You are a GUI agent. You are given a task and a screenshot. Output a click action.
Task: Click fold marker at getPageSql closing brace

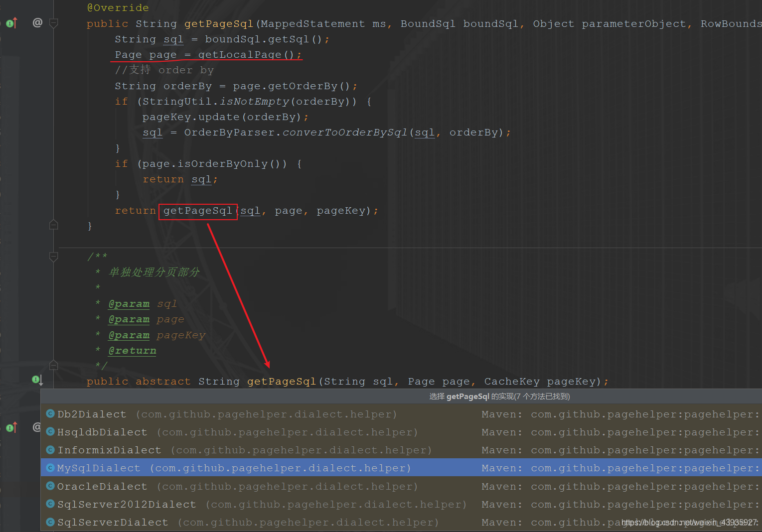(x=54, y=225)
